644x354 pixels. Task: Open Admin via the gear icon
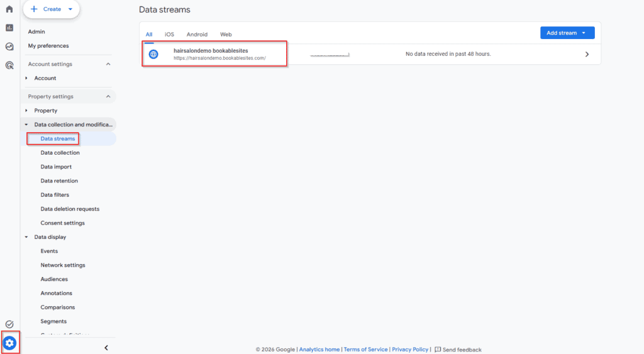click(10, 343)
